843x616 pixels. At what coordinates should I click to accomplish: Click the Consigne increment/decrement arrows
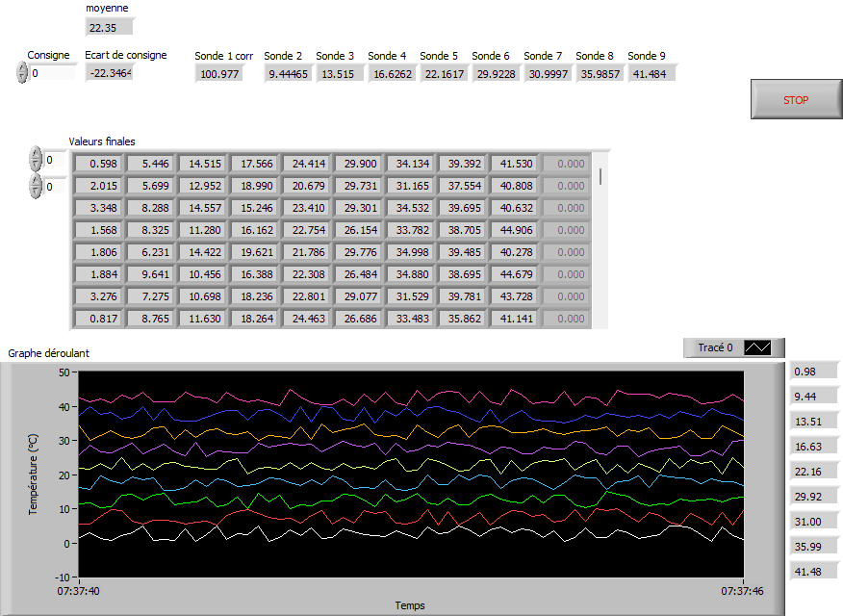pyautogui.click(x=22, y=72)
